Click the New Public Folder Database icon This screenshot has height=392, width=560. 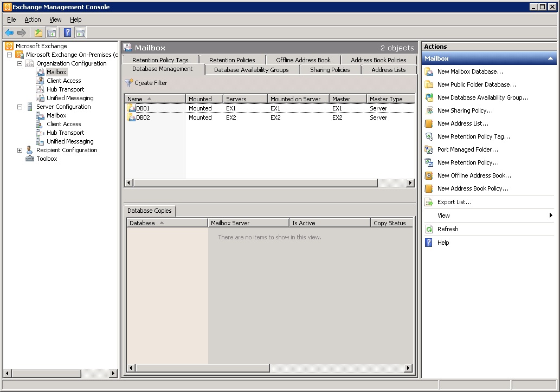[x=429, y=84]
